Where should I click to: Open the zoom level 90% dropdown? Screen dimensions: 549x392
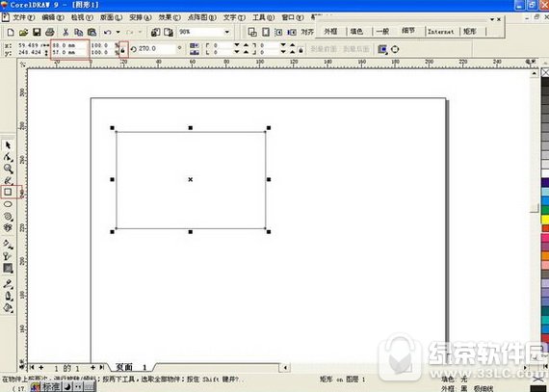(227, 32)
